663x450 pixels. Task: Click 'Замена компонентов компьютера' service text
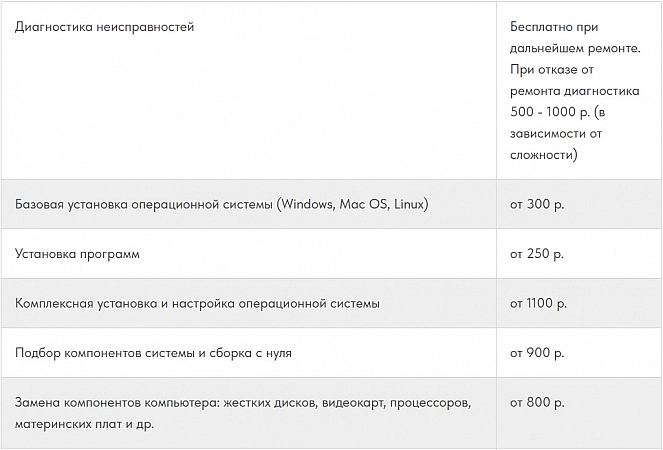117,403
